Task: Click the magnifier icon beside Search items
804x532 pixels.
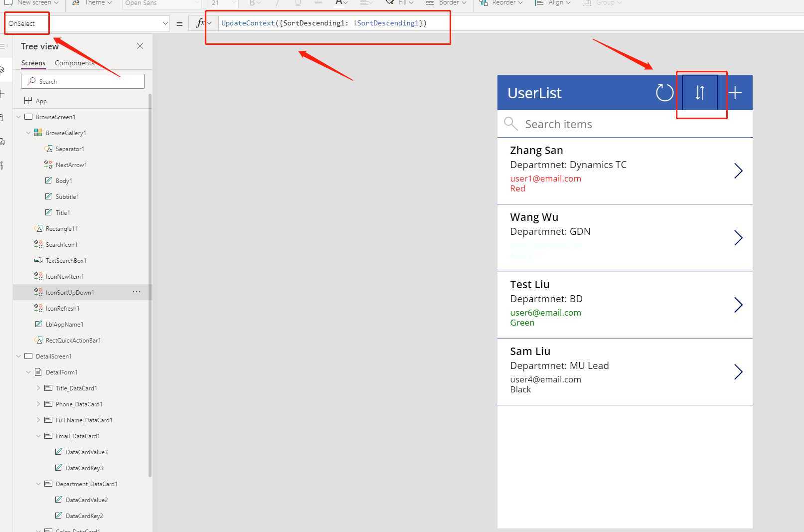Action: point(510,124)
